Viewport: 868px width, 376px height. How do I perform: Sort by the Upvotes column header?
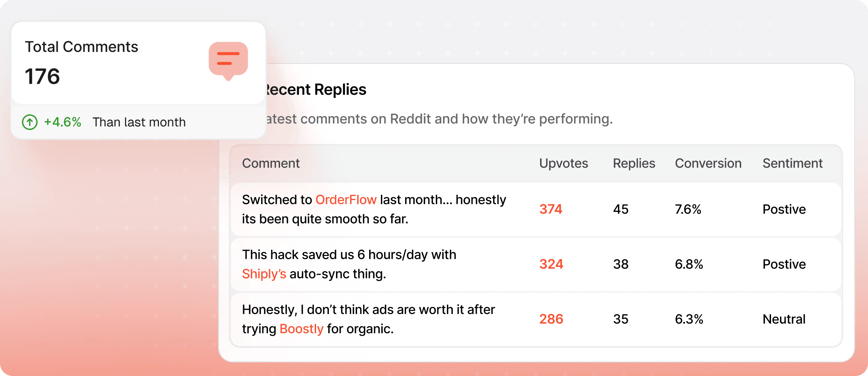point(563,163)
